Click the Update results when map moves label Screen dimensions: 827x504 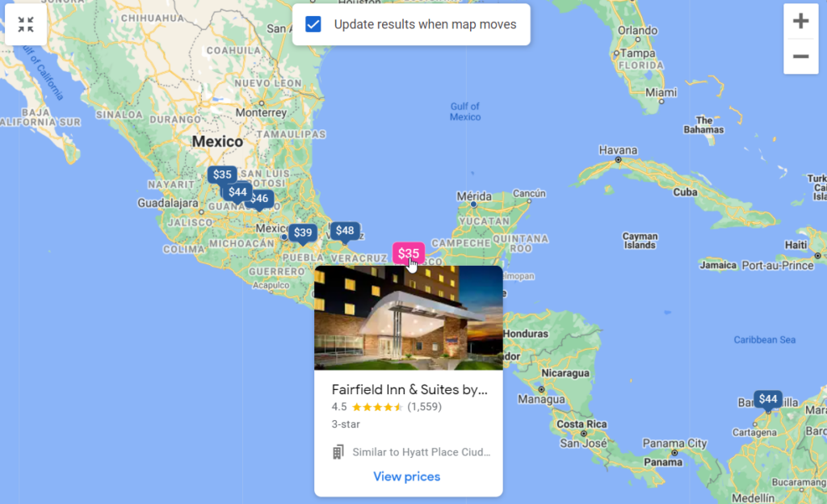425,24
